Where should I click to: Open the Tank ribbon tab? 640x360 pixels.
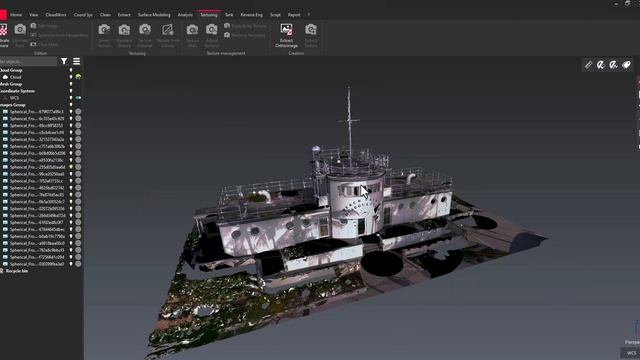[229, 15]
